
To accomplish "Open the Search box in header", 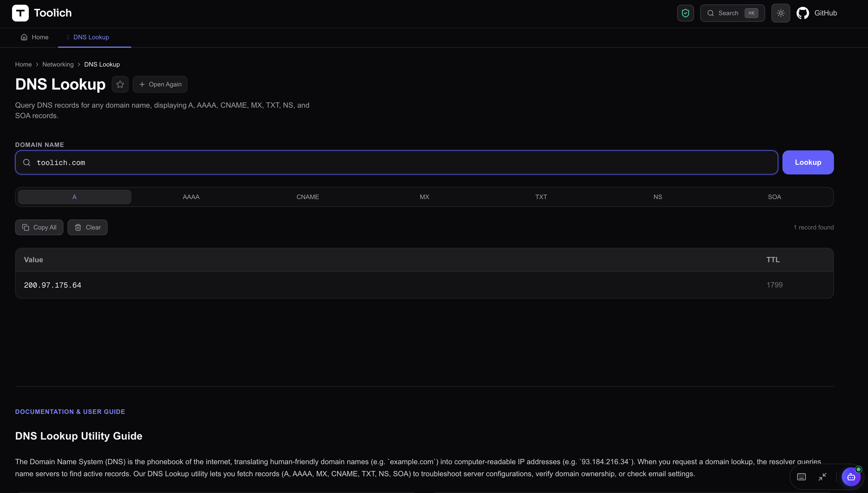I will (x=732, y=13).
